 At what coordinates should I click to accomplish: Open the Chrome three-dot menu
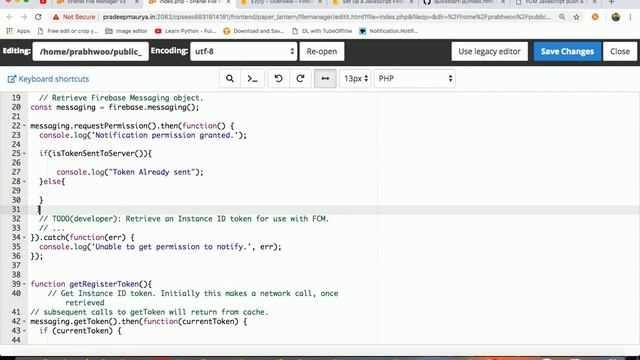click(x=631, y=17)
